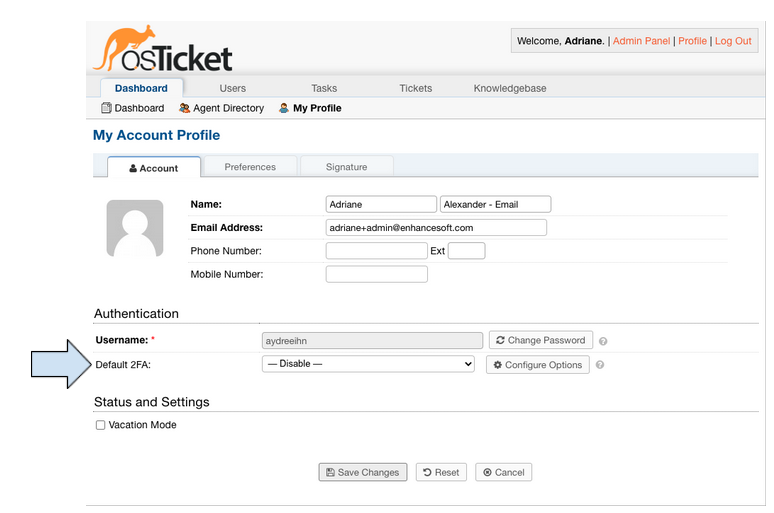774x513 pixels.
Task: Click help icon beside Configure Options
Action: click(600, 365)
